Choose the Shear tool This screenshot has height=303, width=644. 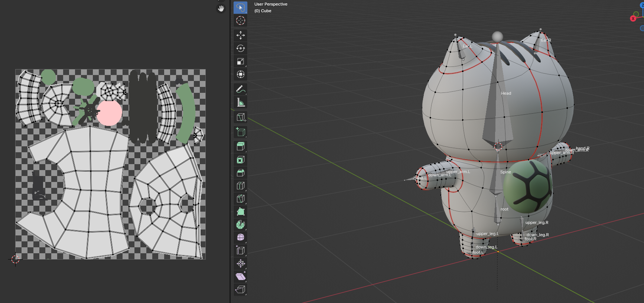pos(240,276)
